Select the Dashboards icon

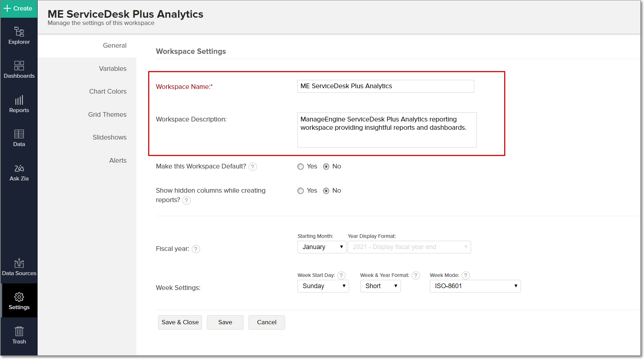pos(19,69)
